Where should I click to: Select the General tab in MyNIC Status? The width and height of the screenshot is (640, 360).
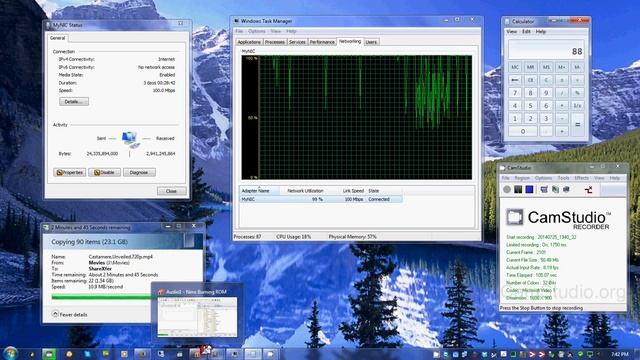pos(58,38)
